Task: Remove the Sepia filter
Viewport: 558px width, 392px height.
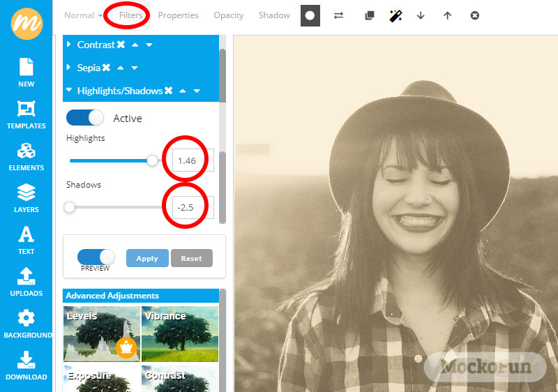Action: (x=106, y=67)
